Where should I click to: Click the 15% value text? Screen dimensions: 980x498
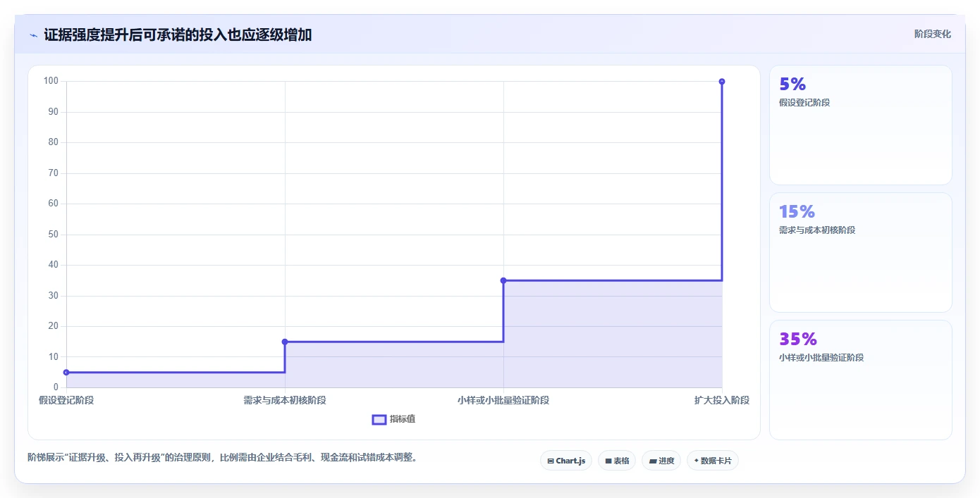[797, 211]
